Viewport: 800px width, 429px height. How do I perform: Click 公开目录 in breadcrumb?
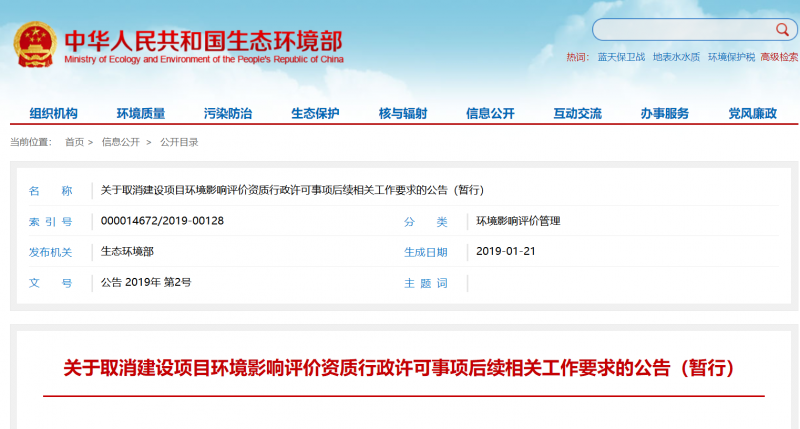pyautogui.click(x=179, y=142)
